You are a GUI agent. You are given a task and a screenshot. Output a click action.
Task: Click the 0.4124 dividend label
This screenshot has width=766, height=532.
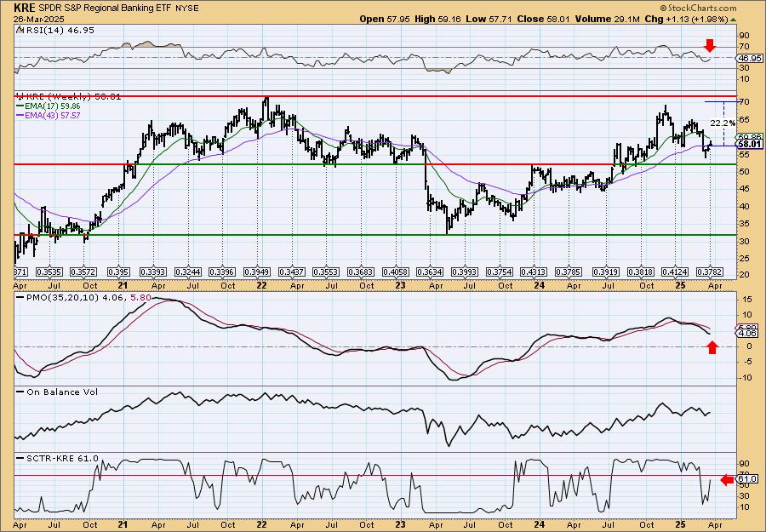click(x=675, y=272)
